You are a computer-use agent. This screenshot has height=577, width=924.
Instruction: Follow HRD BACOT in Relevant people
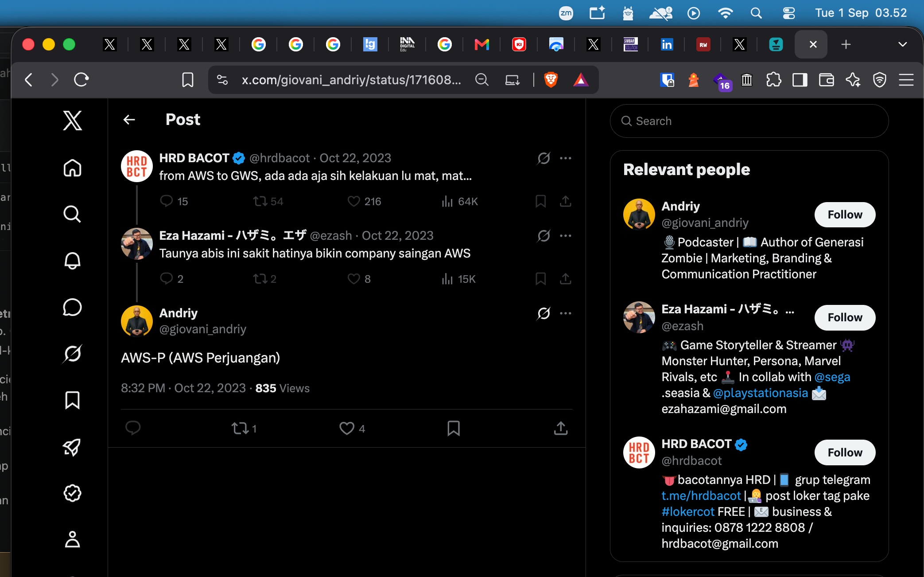(x=845, y=452)
